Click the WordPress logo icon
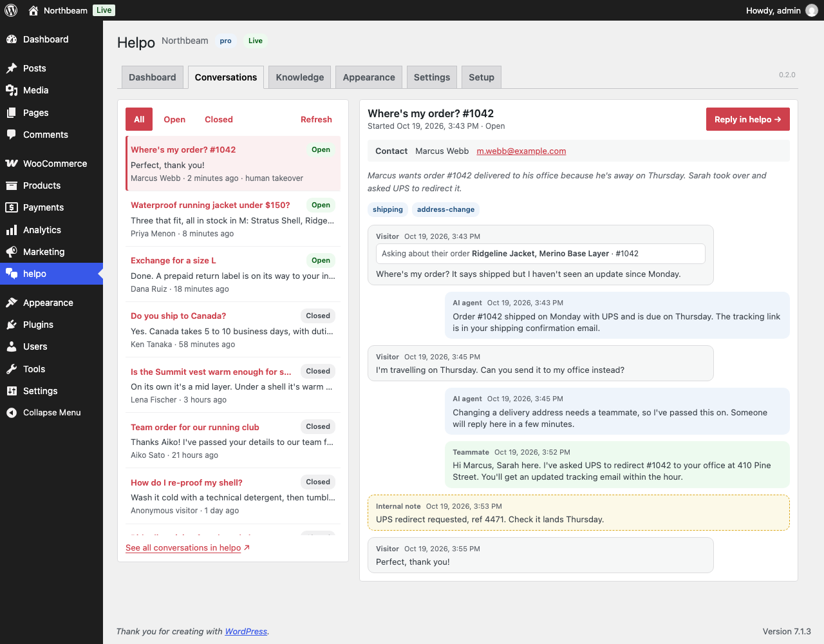Screen dimensions: 824x644 point(11,10)
